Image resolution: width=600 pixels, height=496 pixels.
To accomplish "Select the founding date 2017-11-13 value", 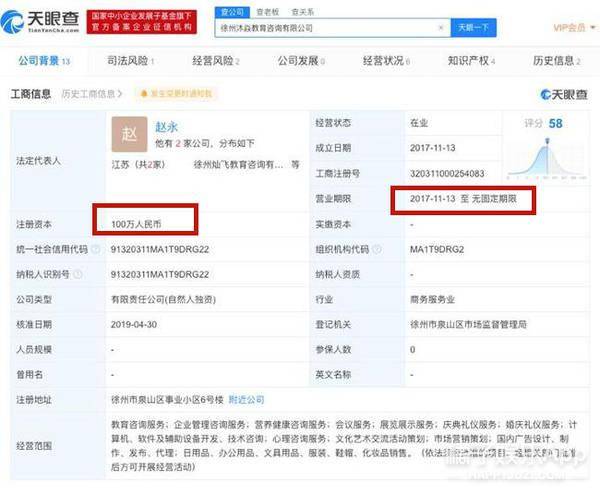I will tap(433, 148).
